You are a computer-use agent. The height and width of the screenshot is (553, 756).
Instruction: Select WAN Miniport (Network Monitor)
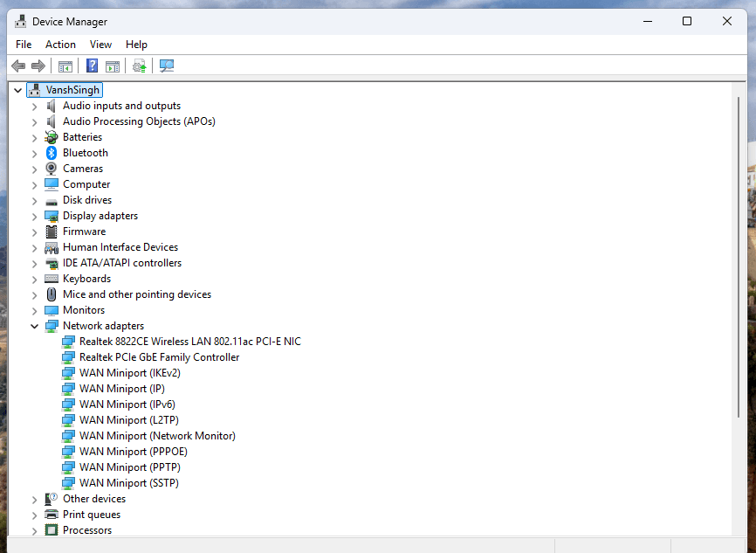pyautogui.click(x=157, y=436)
